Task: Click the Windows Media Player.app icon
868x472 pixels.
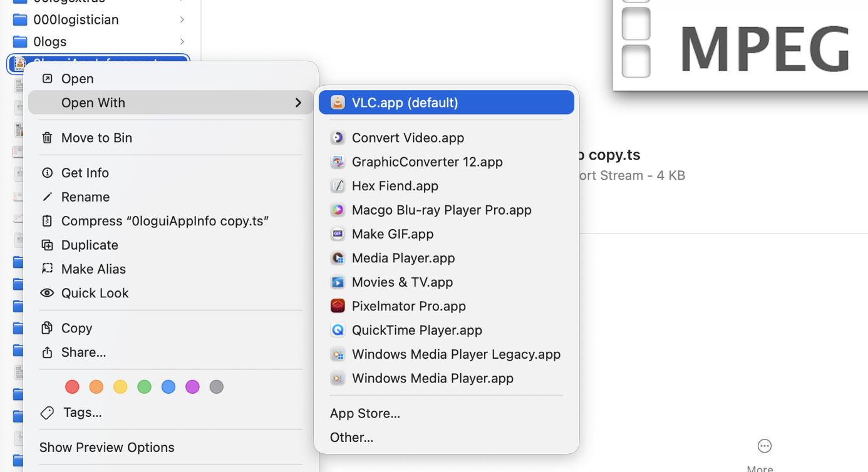Action: pos(338,378)
